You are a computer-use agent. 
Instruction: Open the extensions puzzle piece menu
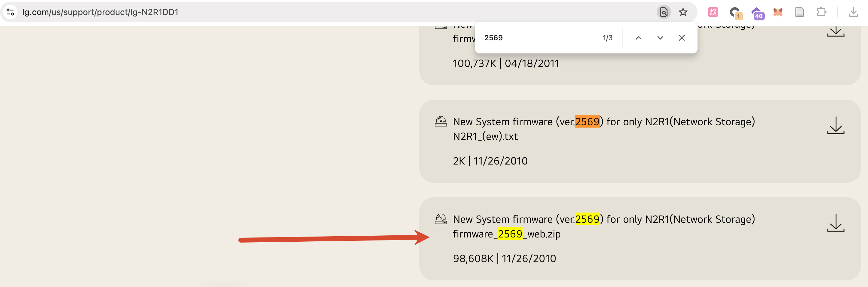click(821, 12)
